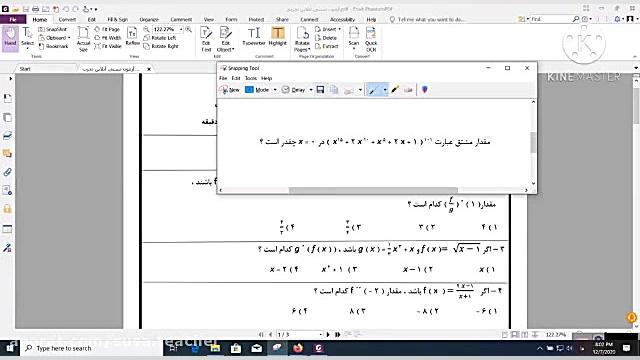Click Delete pages in Page Organization

coord(326,38)
